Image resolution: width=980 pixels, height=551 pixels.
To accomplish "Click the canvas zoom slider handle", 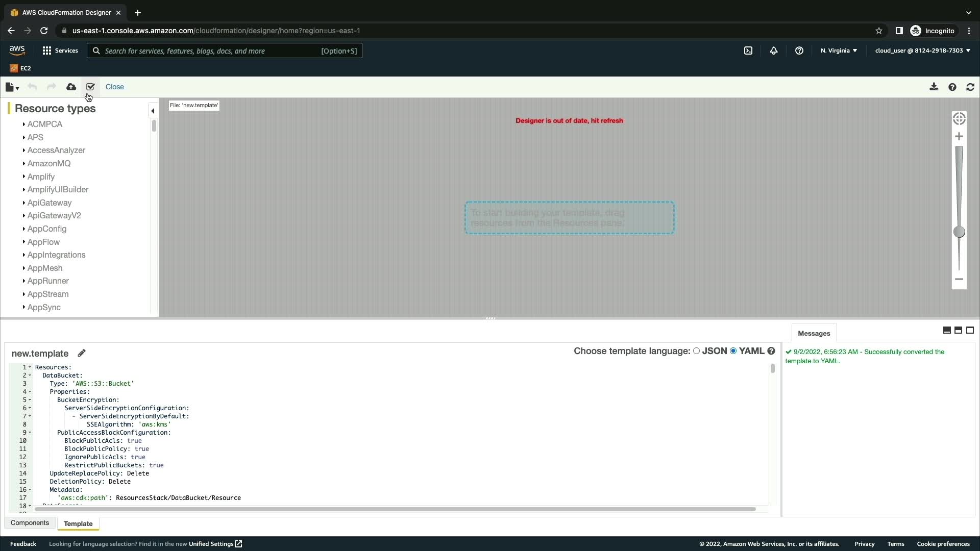I will [x=959, y=232].
